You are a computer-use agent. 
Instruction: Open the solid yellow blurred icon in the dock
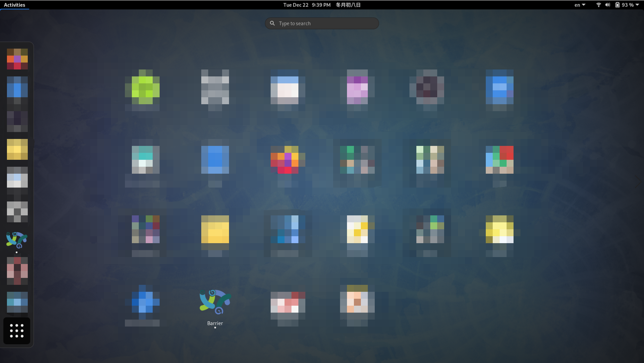pyautogui.click(x=17, y=149)
